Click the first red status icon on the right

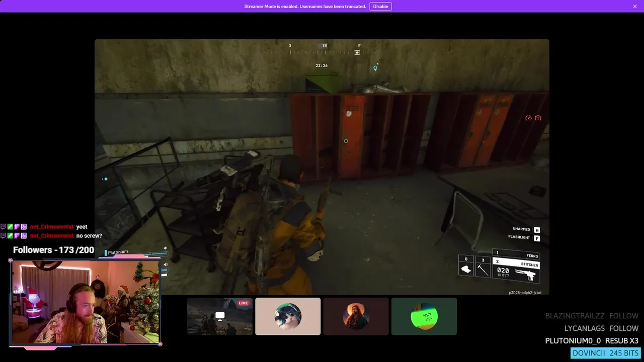pos(528,118)
